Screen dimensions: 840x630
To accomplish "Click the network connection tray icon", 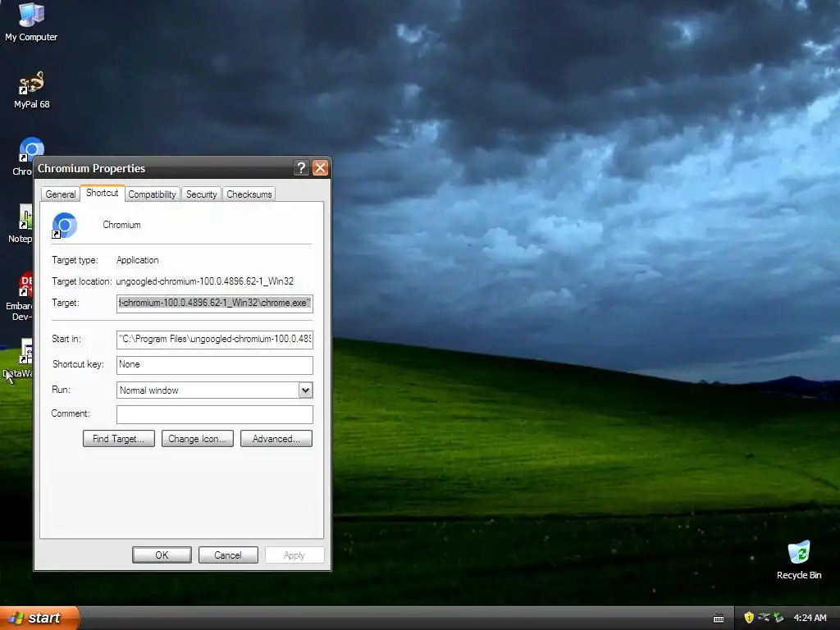I will point(764,618).
